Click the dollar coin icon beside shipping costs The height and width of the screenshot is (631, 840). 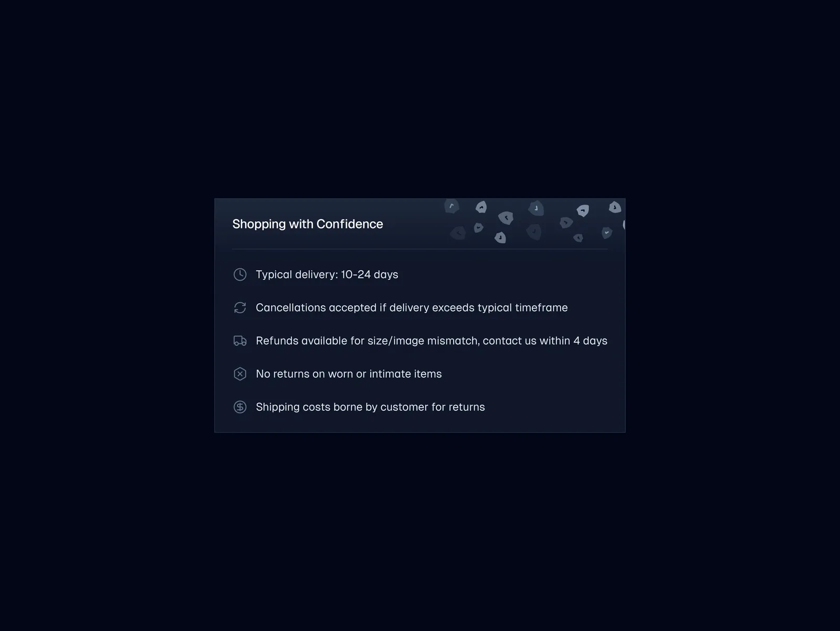point(240,407)
